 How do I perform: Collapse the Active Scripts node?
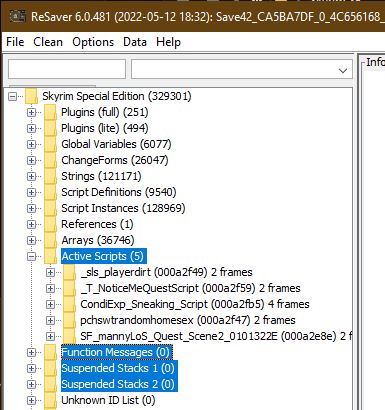pyautogui.click(x=31, y=256)
